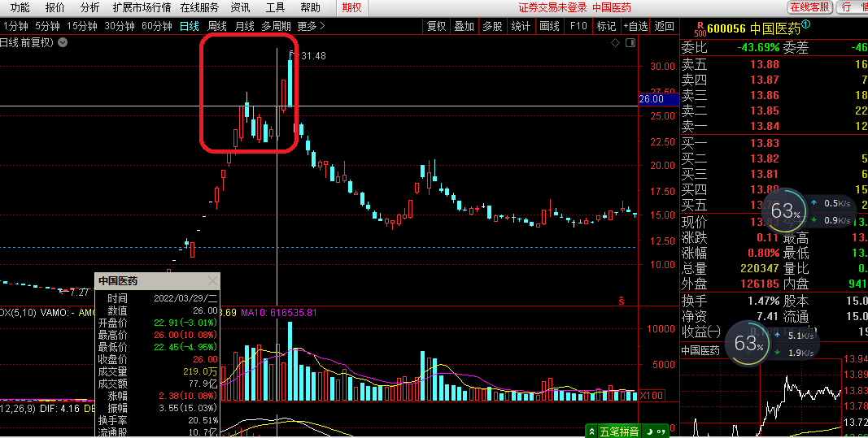Click the red 期权 button
This screenshot has height=438, width=868.
click(351, 8)
